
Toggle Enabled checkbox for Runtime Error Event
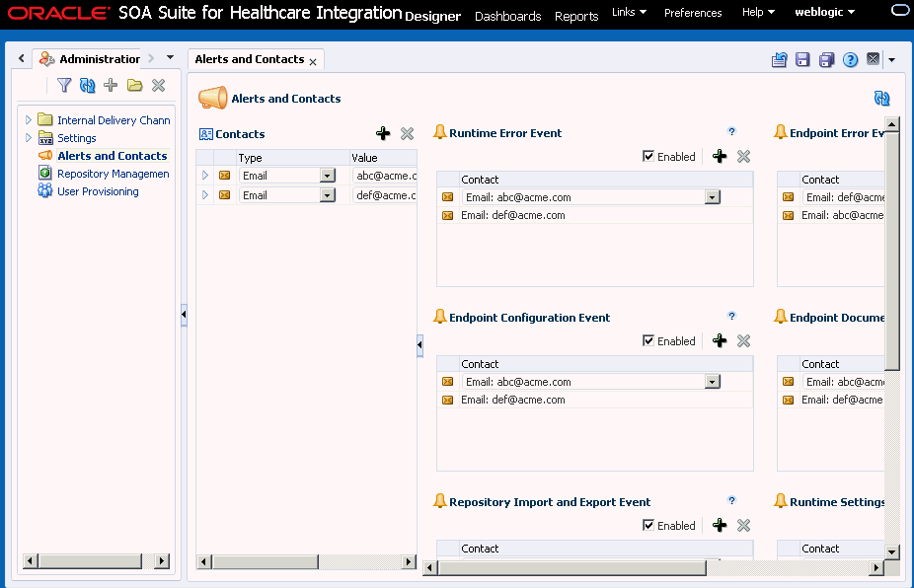[x=648, y=156]
